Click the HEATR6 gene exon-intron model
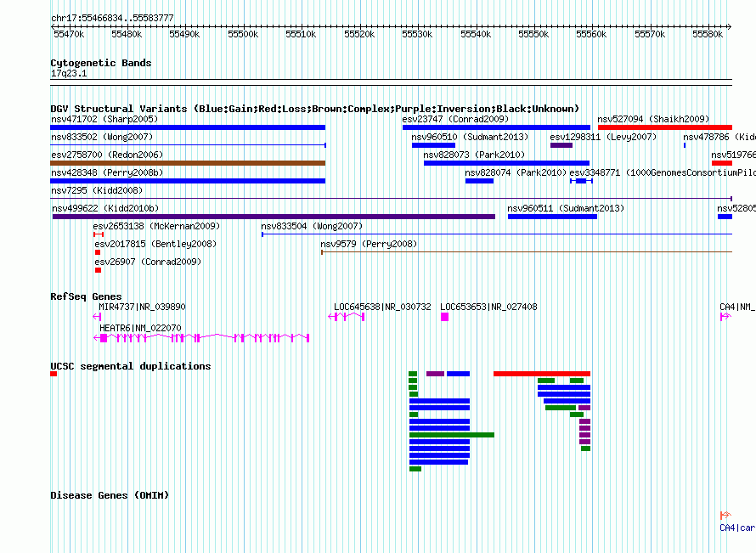This screenshot has height=553, width=756. point(201,338)
